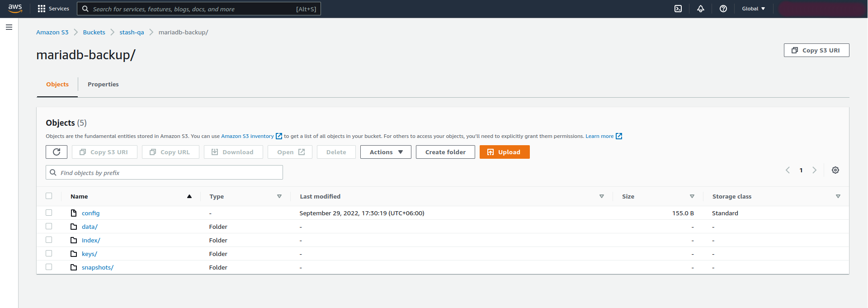
Task: Open the Global region dropdown
Action: tap(753, 9)
